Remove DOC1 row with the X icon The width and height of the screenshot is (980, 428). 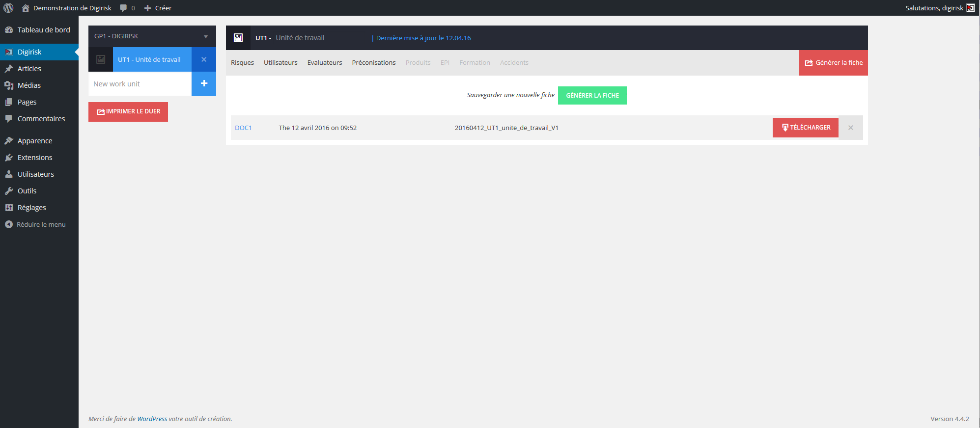[x=851, y=128]
